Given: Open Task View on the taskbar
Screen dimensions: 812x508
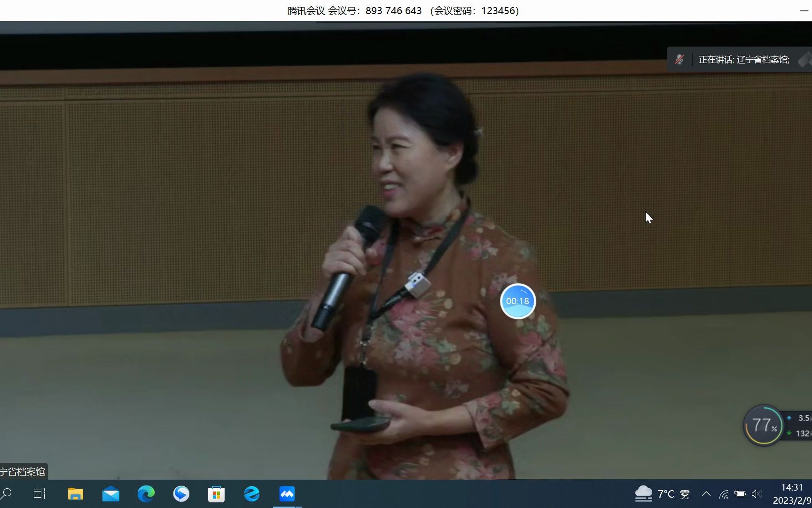Looking at the screenshot, I should [39, 494].
